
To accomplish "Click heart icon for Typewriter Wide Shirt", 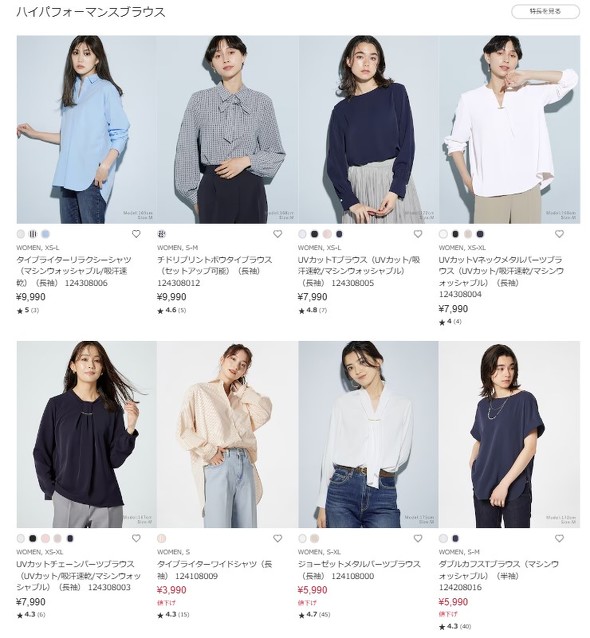I will [x=277, y=538].
